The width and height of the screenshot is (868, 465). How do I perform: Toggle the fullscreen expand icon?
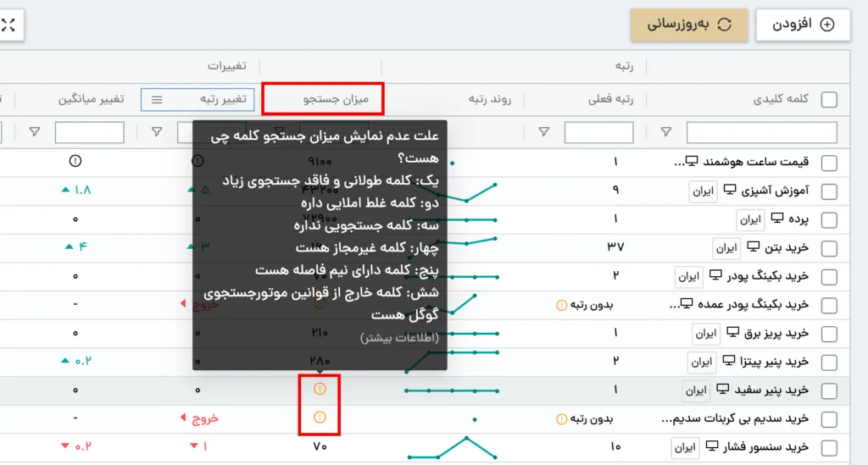tap(8, 25)
